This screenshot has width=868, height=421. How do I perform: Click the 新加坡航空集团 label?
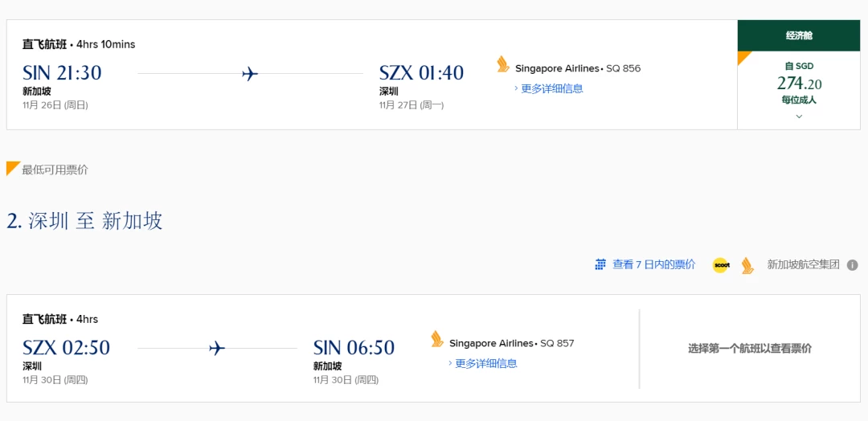coord(803,264)
